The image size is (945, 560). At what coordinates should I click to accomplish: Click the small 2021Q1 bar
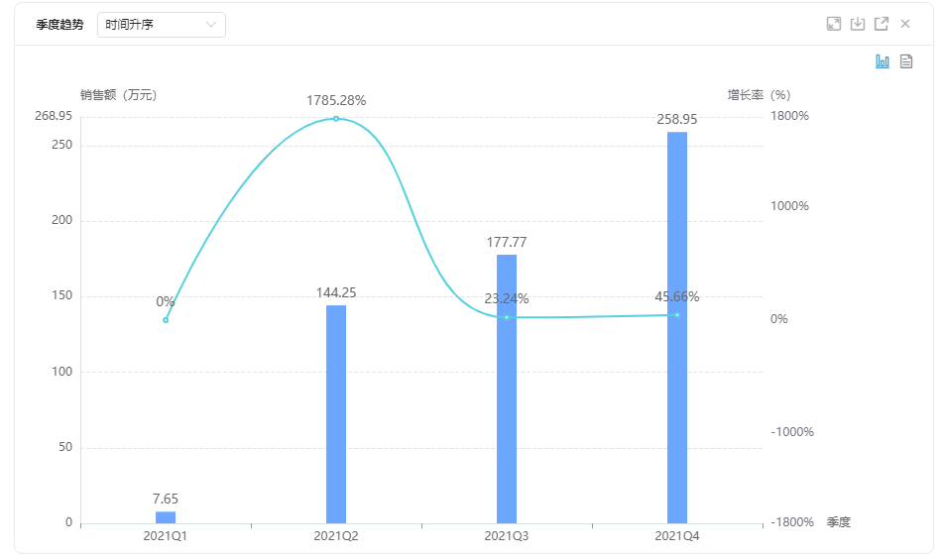coord(166,517)
